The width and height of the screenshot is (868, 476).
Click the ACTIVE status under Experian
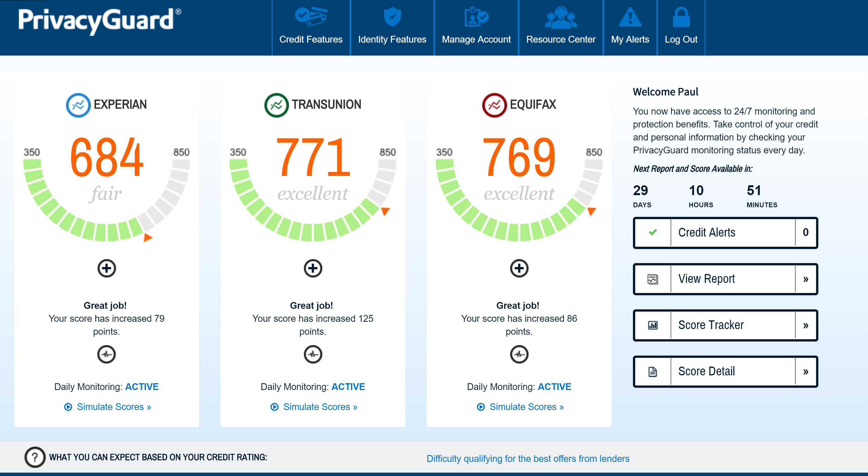[142, 387]
